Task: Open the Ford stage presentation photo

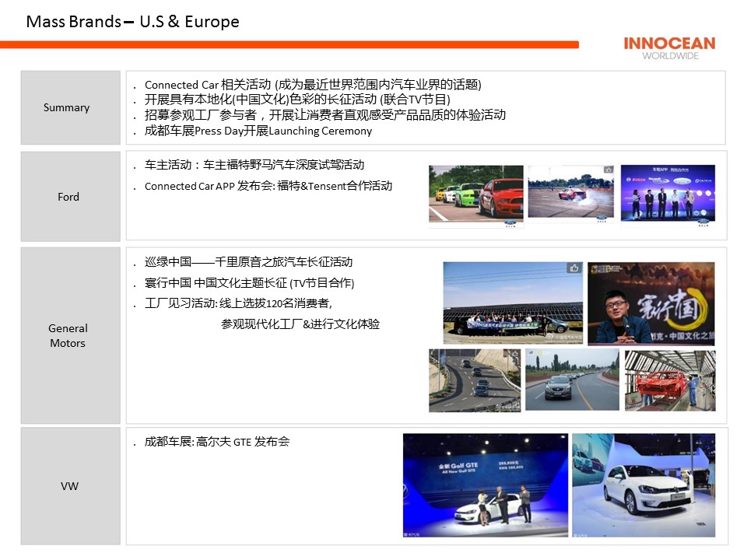Action: coord(667,194)
